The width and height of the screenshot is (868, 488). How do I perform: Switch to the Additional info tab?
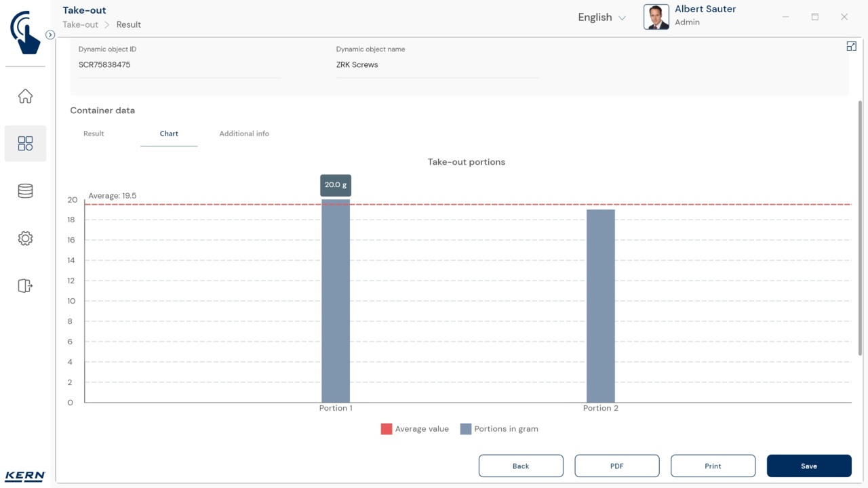coord(244,134)
